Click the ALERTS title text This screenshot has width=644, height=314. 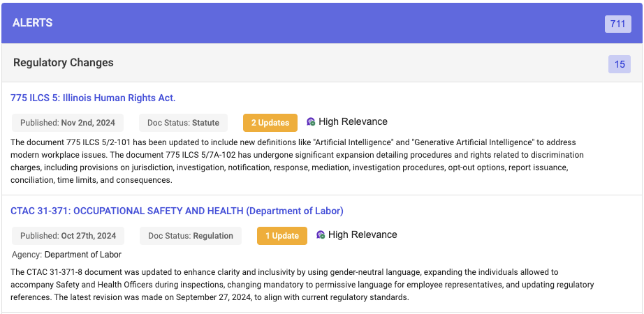(x=33, y=23)
